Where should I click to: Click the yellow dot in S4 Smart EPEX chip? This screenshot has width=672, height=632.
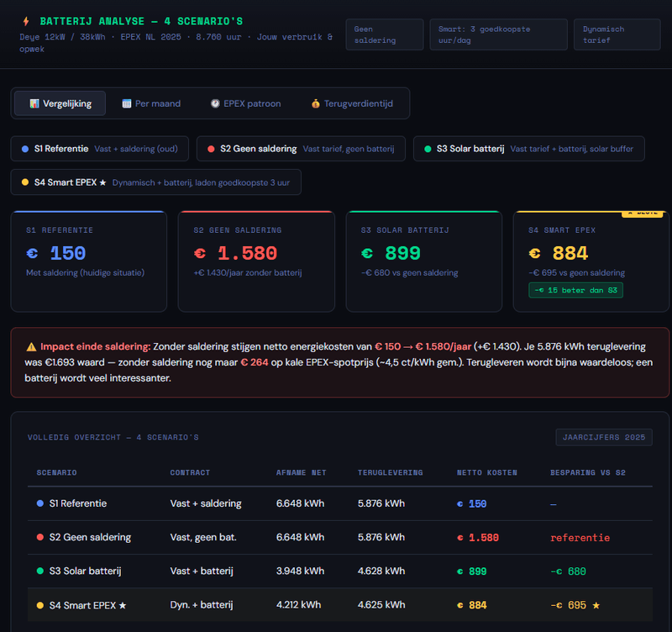(25, 182)
